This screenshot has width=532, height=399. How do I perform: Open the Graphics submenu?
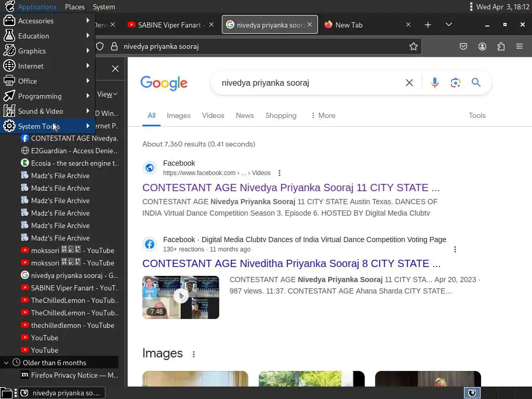(x=47, y=51)
